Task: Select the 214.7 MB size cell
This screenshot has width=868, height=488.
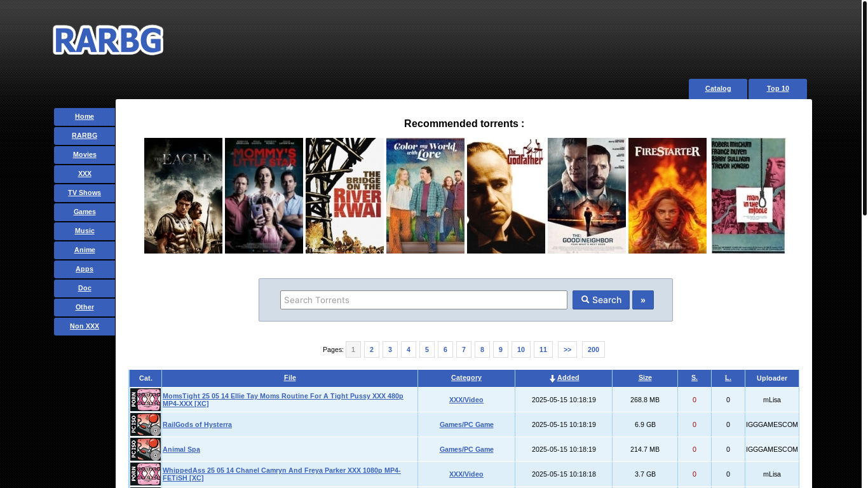Action: (645, 449)
